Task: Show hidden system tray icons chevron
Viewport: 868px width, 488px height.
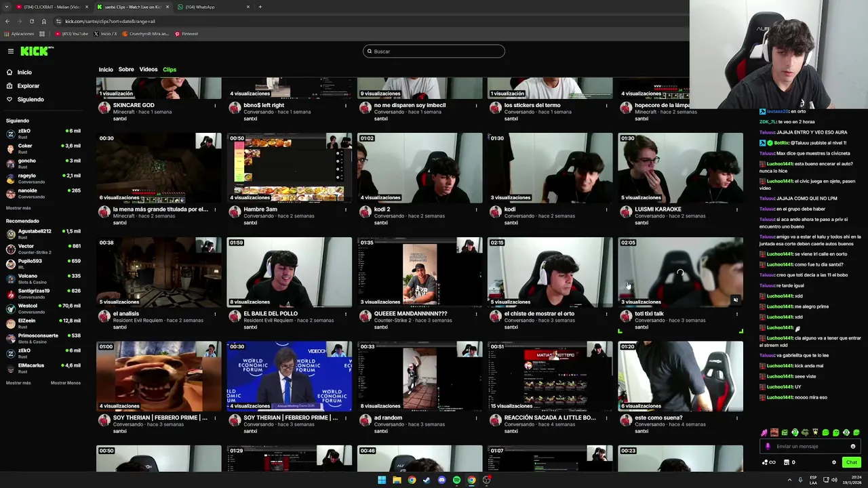Action: coord(789,480)
